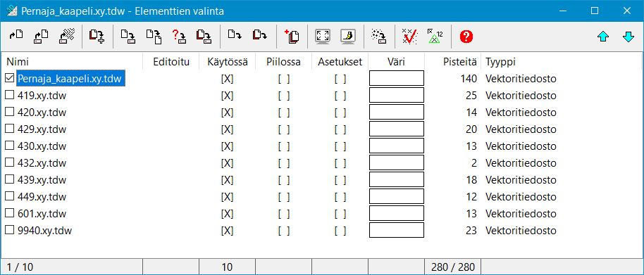Open color swatch for 601.xy.tdw
The width and height of the screenshot is (644, 275).
pos(397,213)
